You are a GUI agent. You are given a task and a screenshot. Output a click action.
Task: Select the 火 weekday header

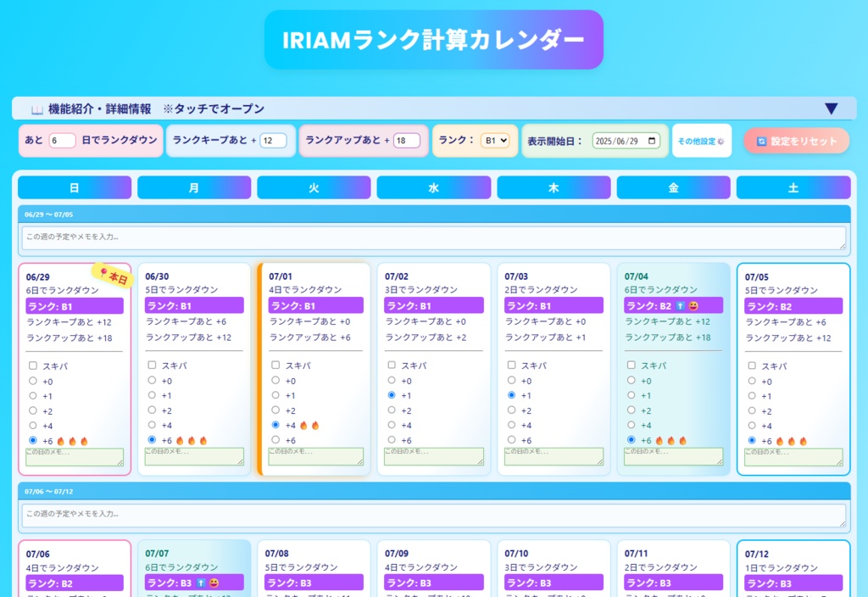[x=314, y=187]
